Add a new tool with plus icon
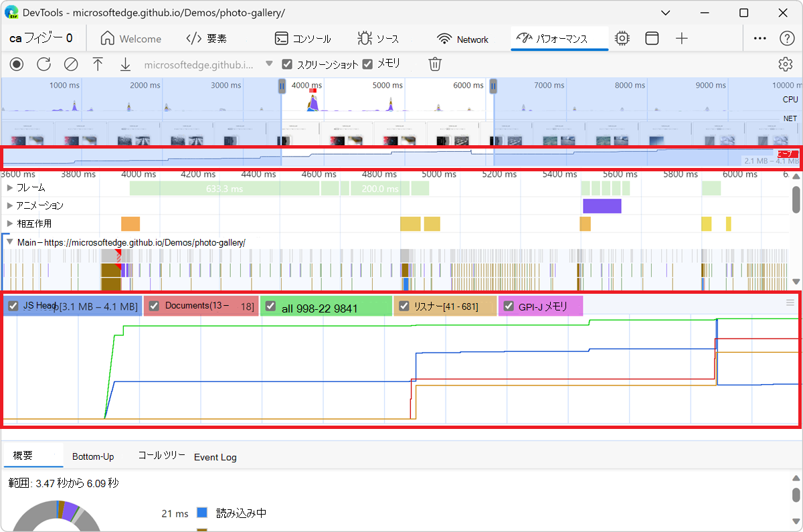 point(681,39)
